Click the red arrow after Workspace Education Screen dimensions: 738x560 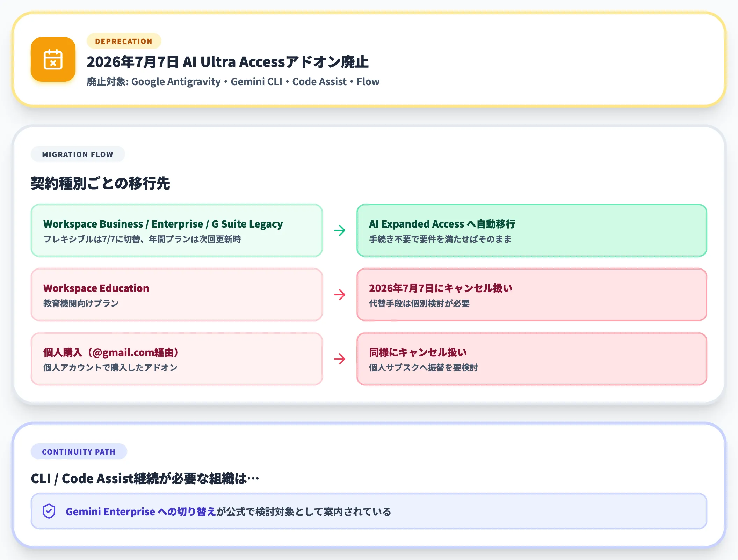340,295
